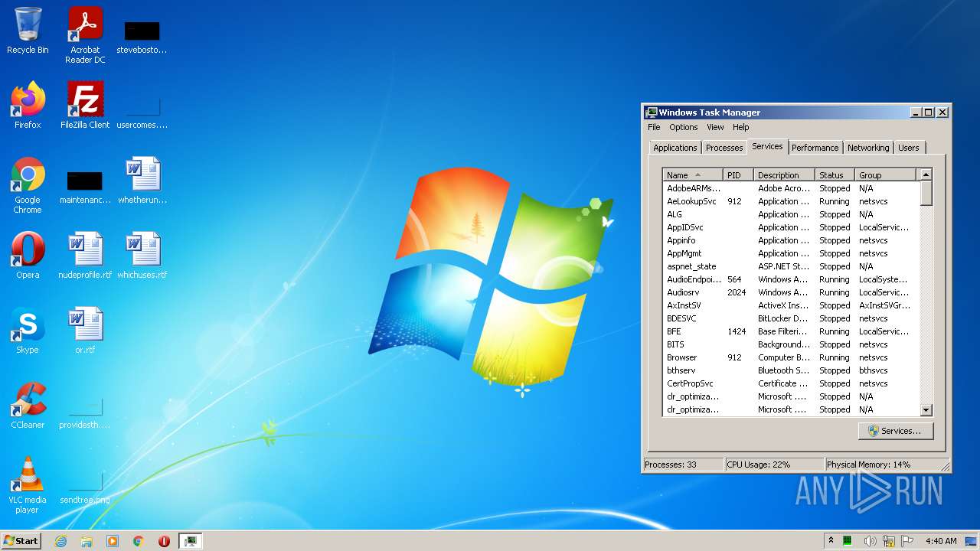Switch to the Performance tab
The width and height of the screenshot is (980, 551).
815,148
